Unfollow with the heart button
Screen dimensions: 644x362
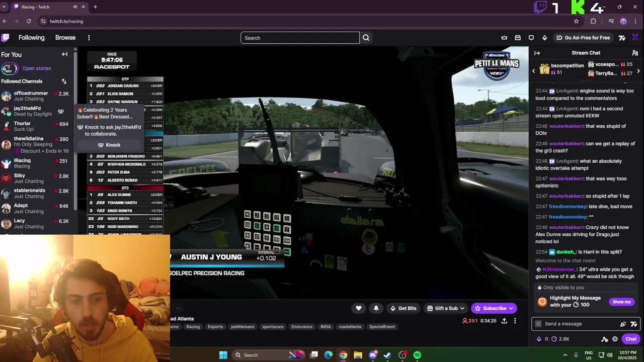tap(359, 308)
